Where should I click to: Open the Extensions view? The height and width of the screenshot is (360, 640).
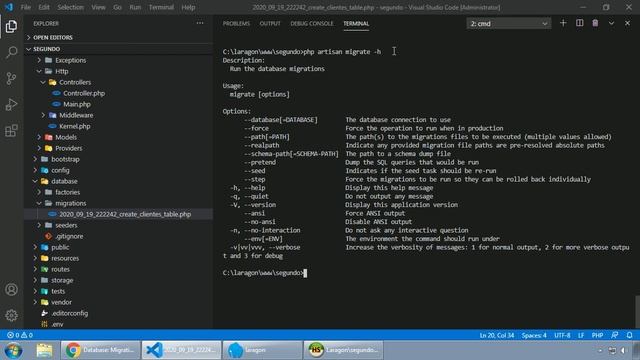click(11, 131)
